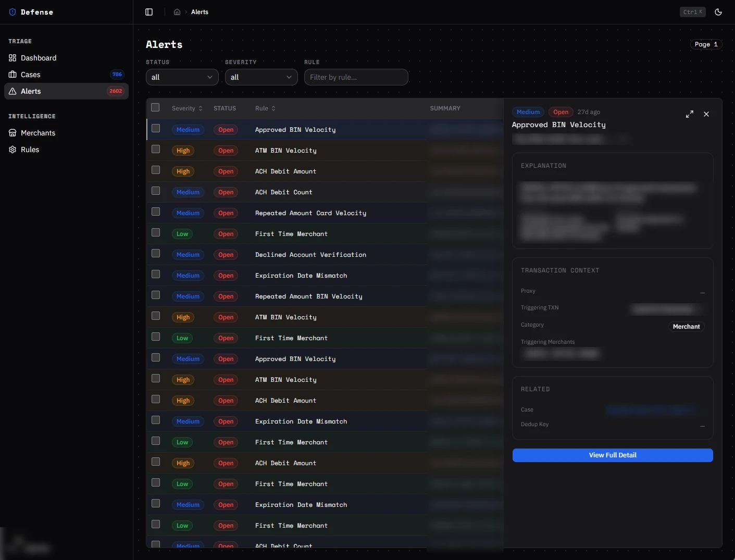Switch theme with the moon icon

coord(718,12)
